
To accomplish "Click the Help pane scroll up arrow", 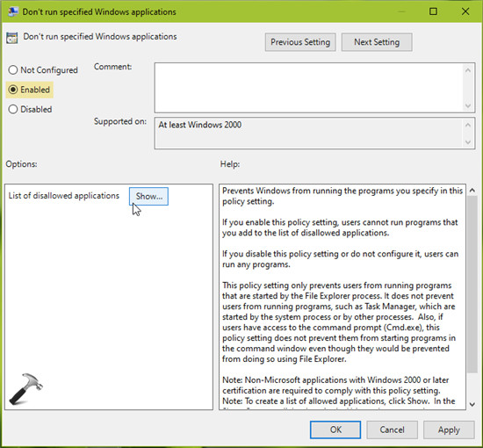I will pyautogui.click(x=472, y=191).
